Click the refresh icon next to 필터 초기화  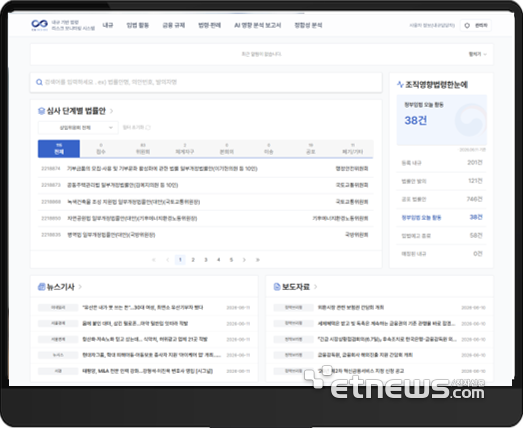pyautogui.click(x=148, y=127)
